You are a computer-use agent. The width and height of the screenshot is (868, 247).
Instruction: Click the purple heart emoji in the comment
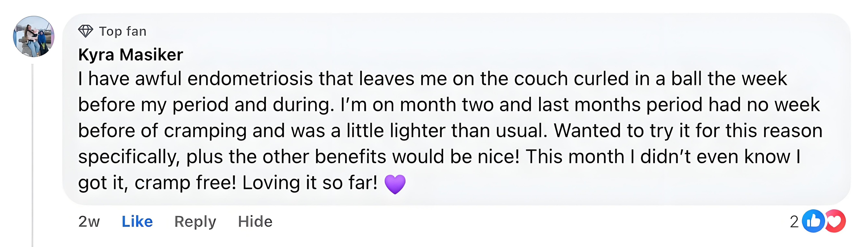(395, 184)
